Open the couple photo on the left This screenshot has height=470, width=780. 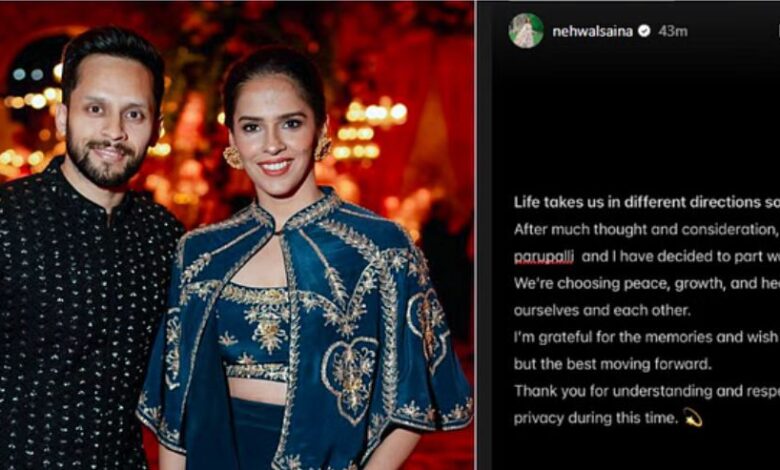(x=237, y=235)
